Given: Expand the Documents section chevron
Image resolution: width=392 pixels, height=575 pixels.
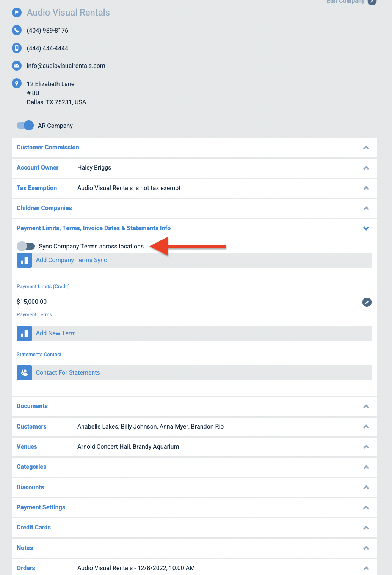Looking at the screenshot, I should tap(366, 407).
